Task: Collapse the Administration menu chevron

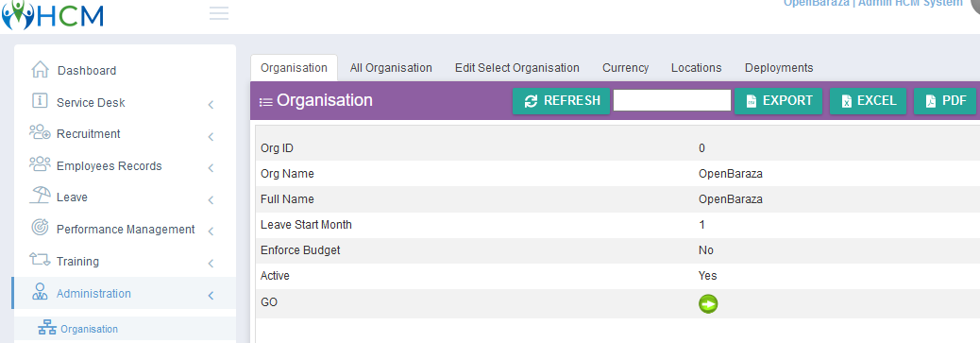Action: [211, 296]
